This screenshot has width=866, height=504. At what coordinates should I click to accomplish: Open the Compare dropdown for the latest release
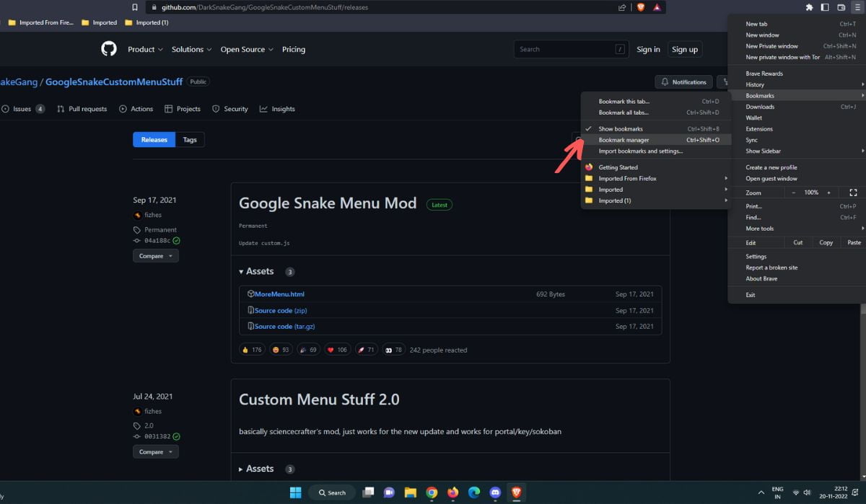pos(155,255)
